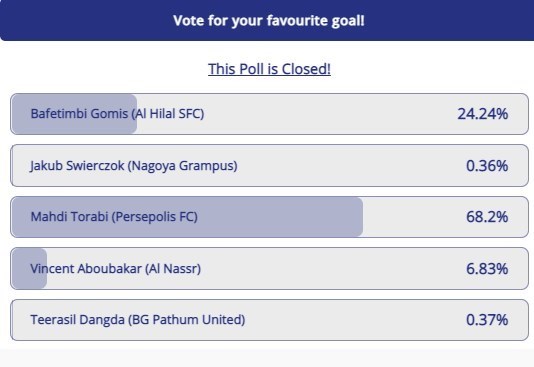
Task: Click the 'Vote for your favourite goal!' header
Action: tap(269, 20)
